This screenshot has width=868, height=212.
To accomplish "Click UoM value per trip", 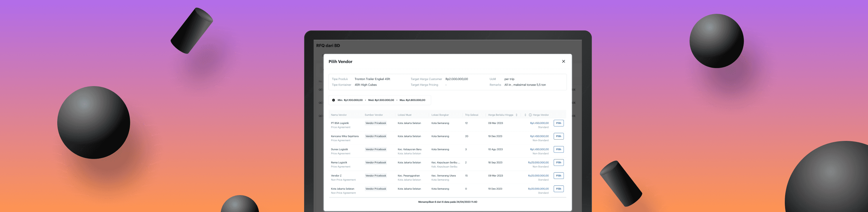I will point(509,79).
